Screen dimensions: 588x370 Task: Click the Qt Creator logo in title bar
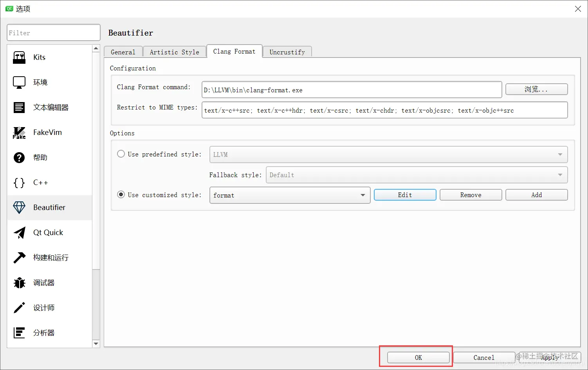pos(9,9)
